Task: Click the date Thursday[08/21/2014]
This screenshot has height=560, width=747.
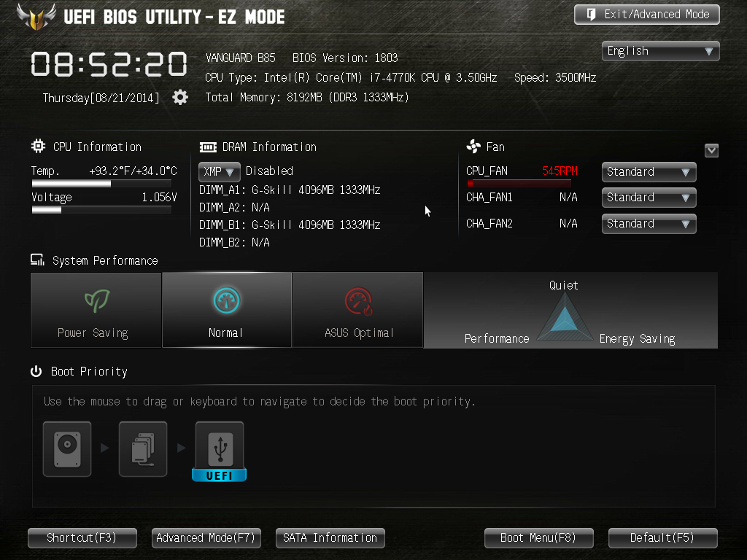Action: [x=101, y=98]
